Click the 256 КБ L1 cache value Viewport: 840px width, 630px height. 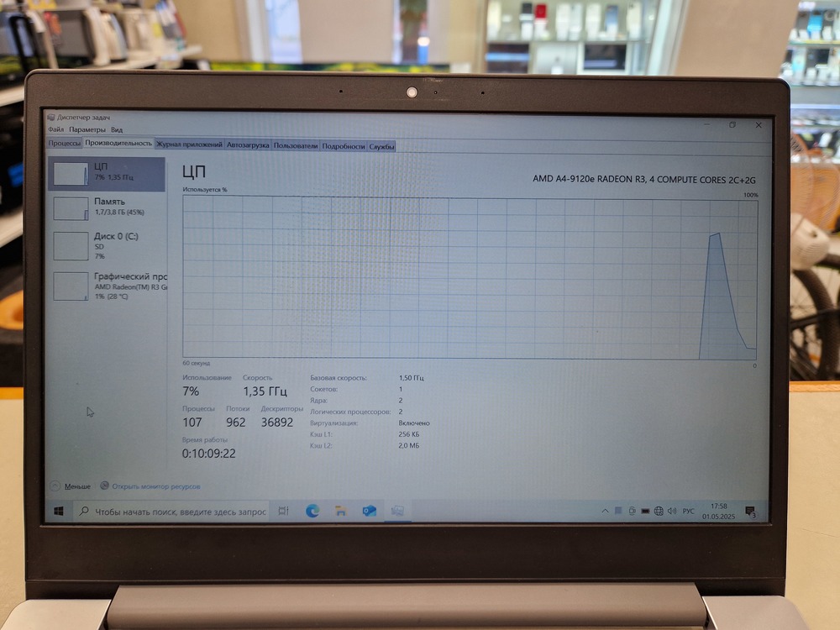point(409,434)
